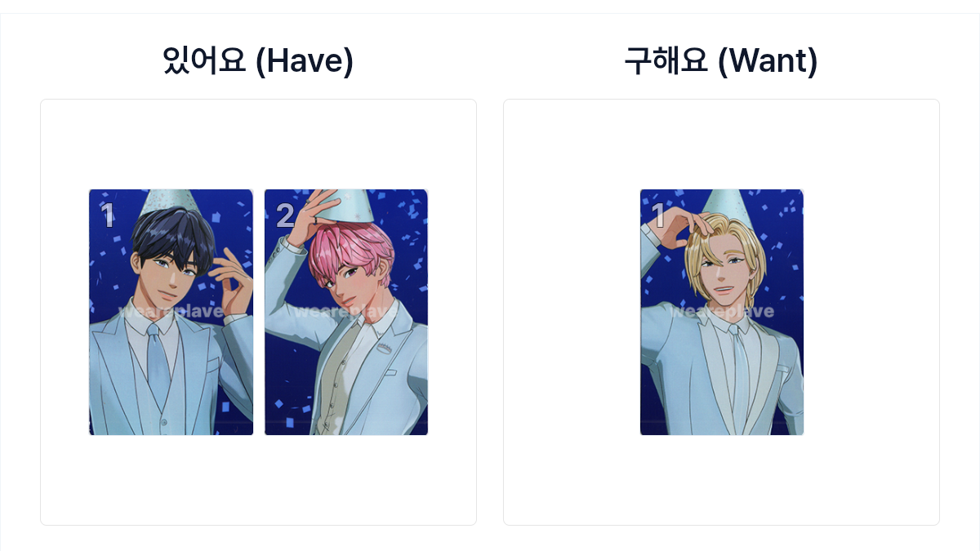Click the 구해요 (Want) heading
Viewport: 980px width, 551px height.
click(721, 61)
